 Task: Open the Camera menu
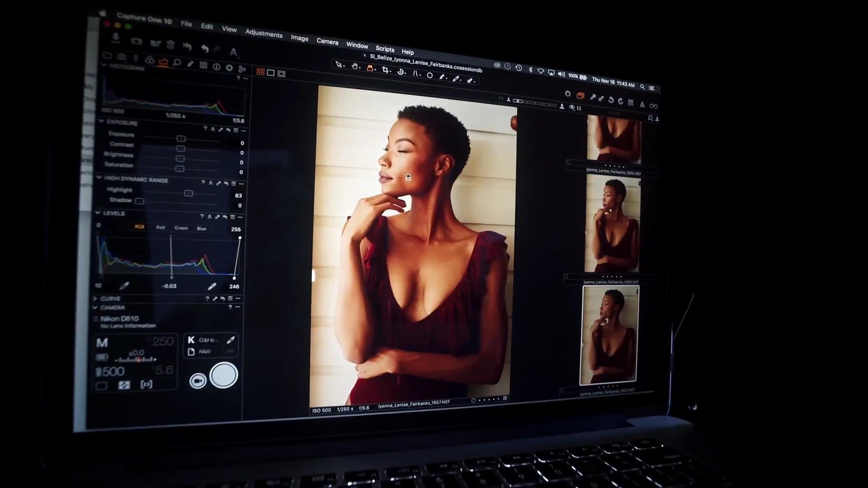[327, 42]
